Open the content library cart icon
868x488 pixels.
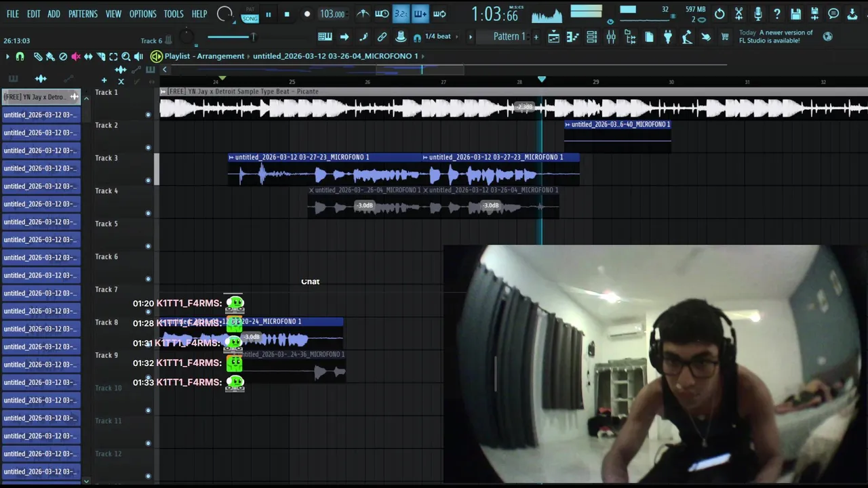point(725,37)
